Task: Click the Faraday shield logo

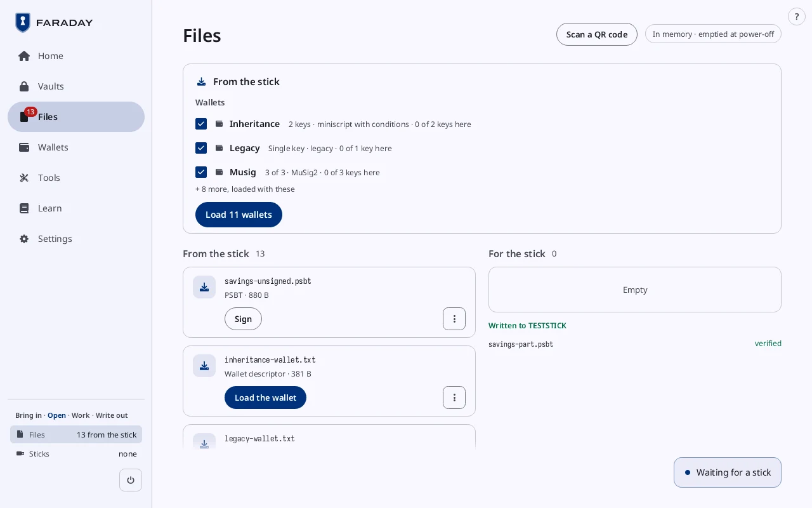Action: pyautogui.click(x=23, y=23)
